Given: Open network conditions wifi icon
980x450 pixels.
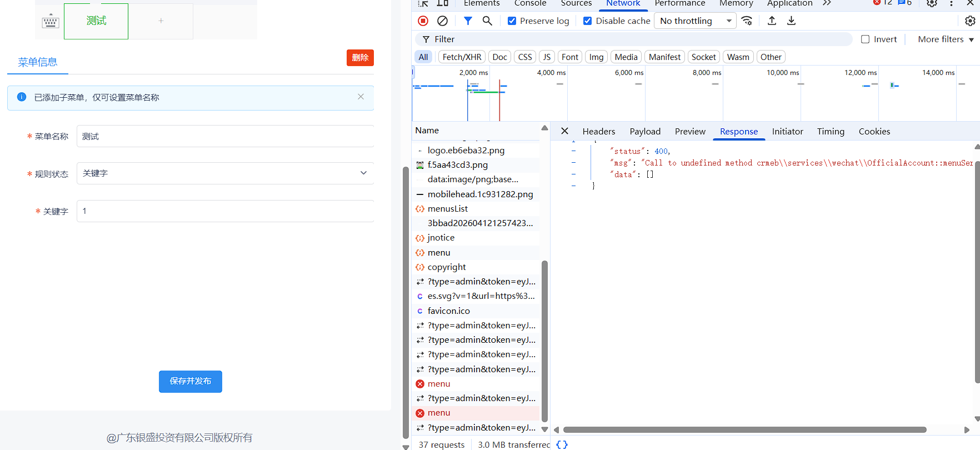Looking at the screenshot, I should pos(747,21).
